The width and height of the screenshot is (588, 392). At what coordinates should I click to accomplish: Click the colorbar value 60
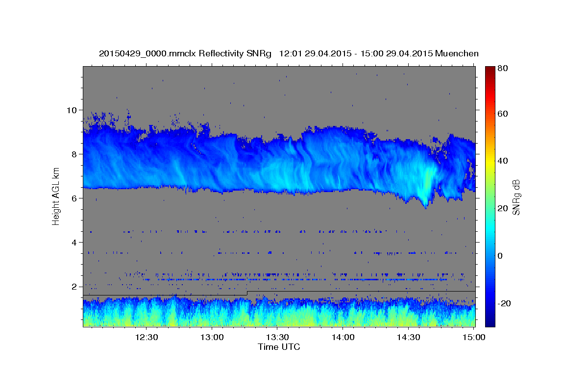click(x=504, y=114)
